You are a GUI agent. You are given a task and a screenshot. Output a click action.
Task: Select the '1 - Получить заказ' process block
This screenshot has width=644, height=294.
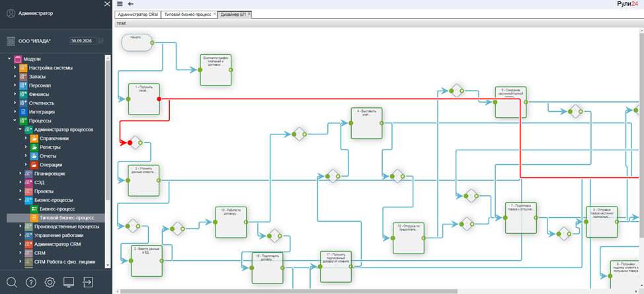(143, 99)
